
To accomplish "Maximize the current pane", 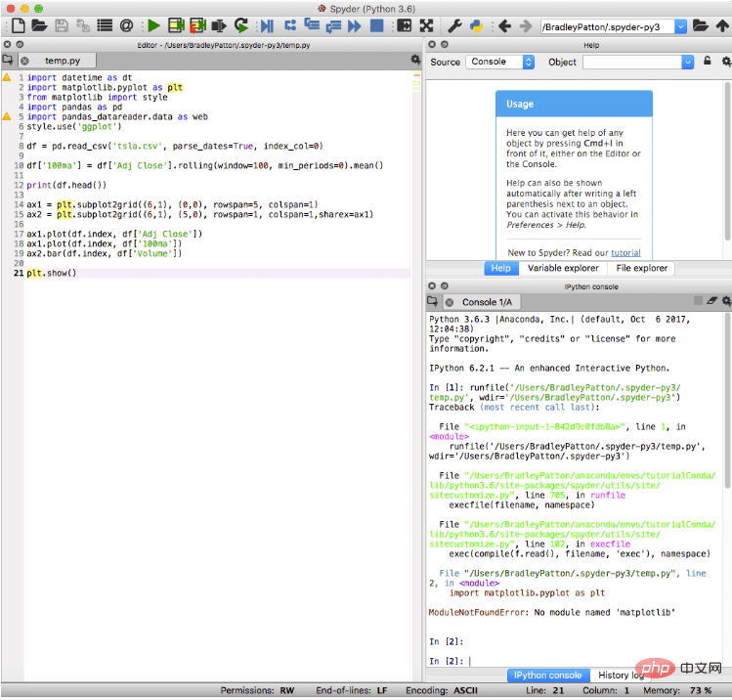I will click(x=405, y=25).
